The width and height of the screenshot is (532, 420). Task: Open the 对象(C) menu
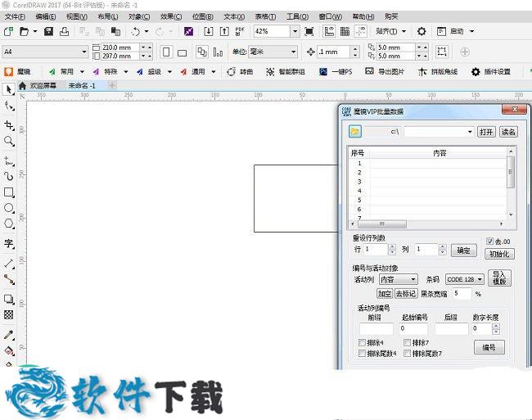[x=139, y=16]
